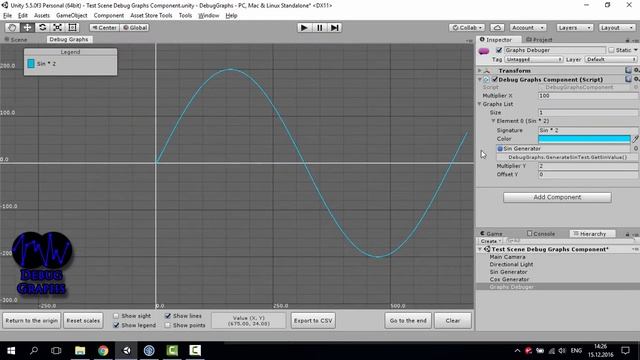Toggle Center pivot mode button

pos(105,27)
